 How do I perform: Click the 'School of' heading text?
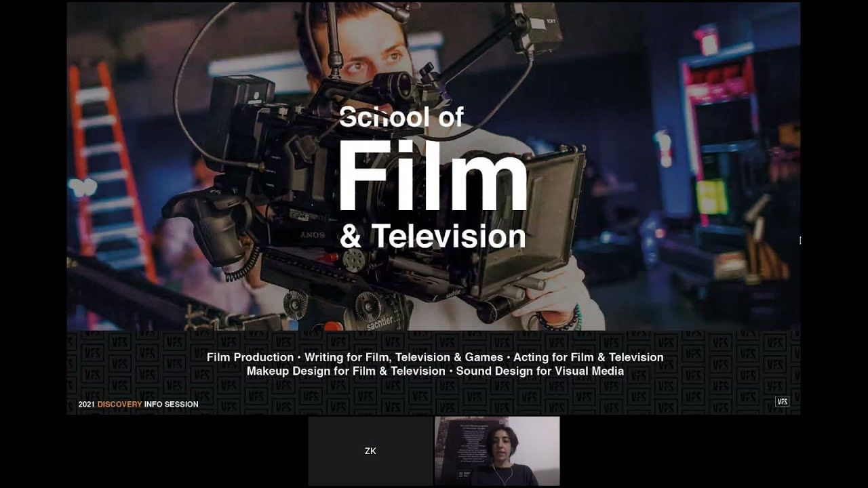(401, 117)
